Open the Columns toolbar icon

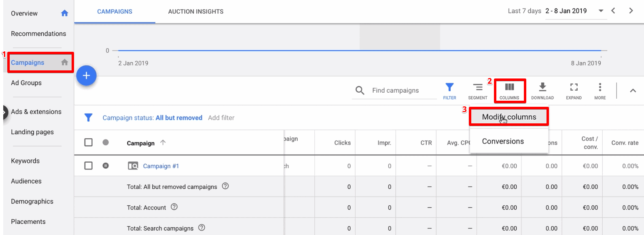pyautogui.click(x=509, y=91)
